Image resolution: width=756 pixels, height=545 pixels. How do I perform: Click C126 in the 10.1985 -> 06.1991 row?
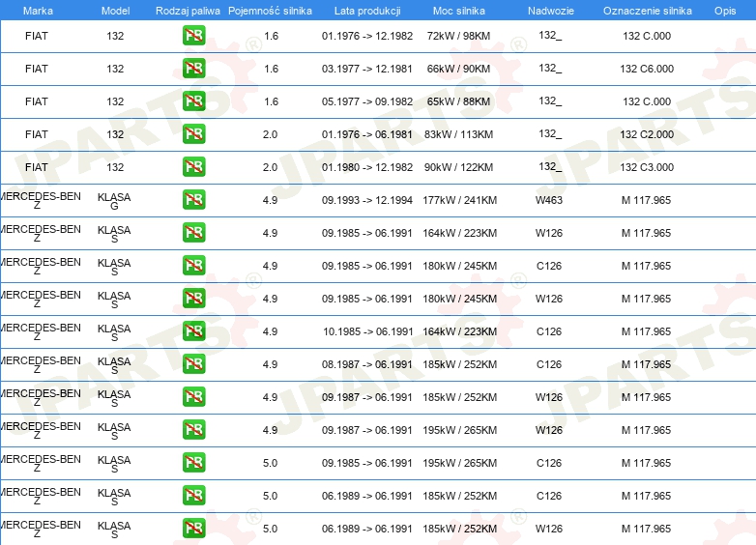pos(549,331)
